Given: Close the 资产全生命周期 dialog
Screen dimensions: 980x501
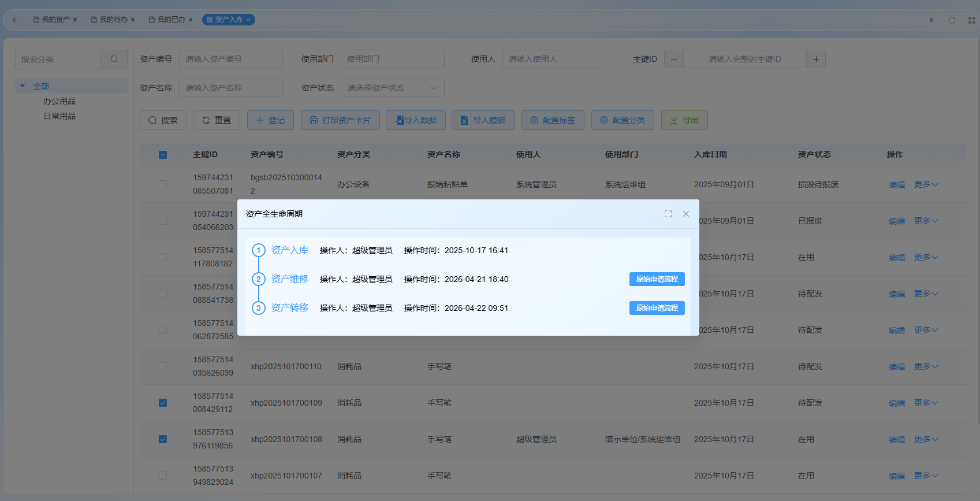Looking at the screenshot, I should (x=686, y=214).
